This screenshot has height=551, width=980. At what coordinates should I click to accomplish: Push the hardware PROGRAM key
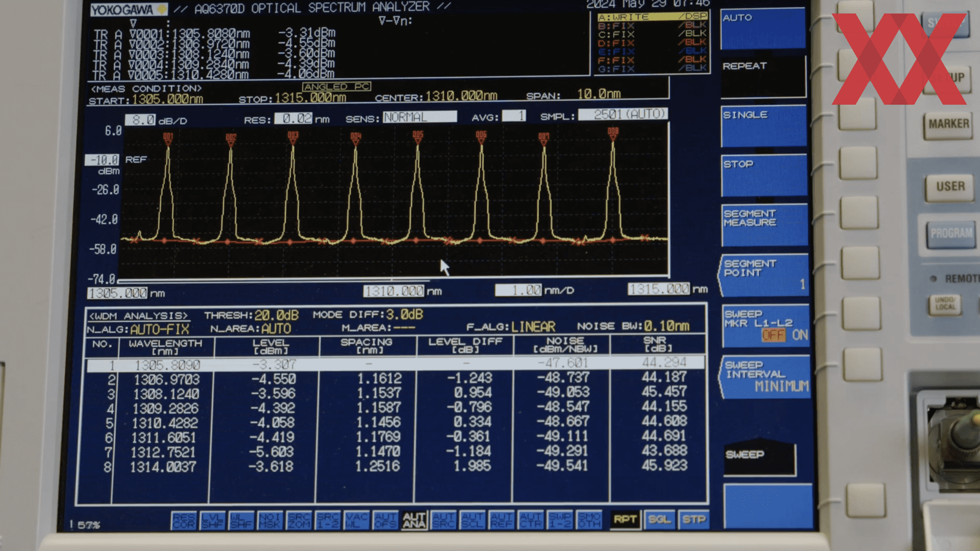[x=951, y=234]
